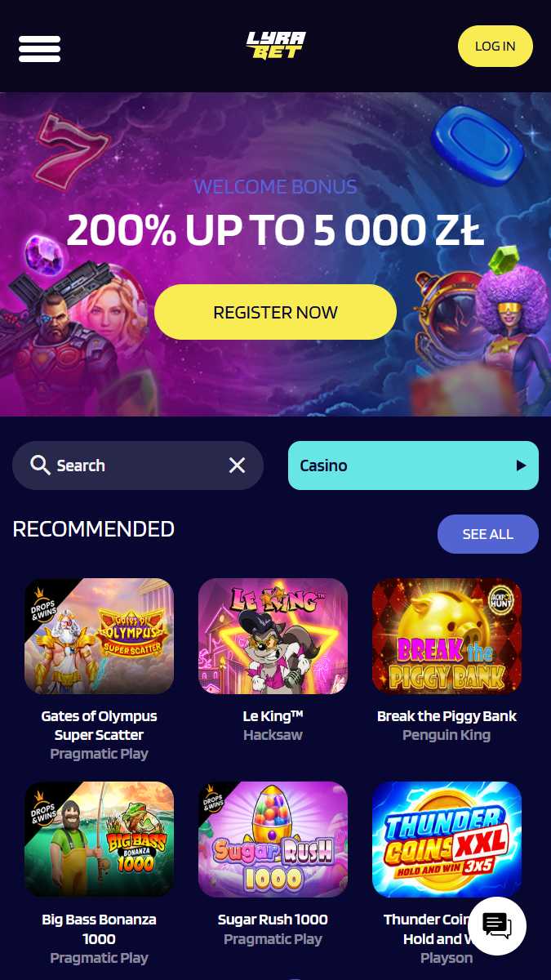Clear the search field with the X
The image size is (551, 980).
237,465
